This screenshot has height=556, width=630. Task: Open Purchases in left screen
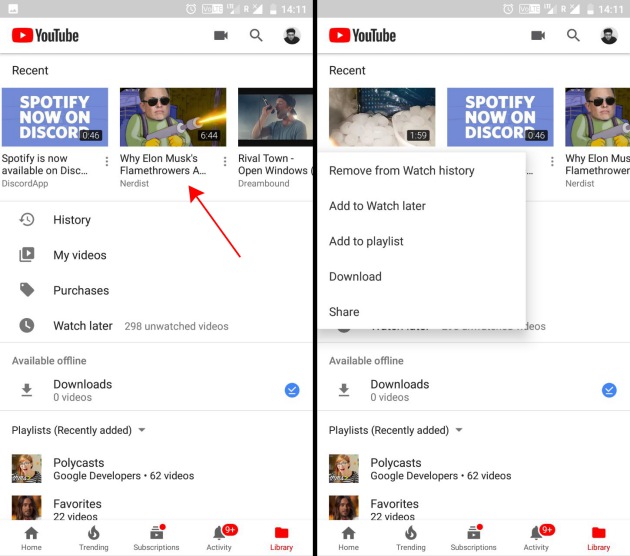pyautogui.click(x=156, y=290)
